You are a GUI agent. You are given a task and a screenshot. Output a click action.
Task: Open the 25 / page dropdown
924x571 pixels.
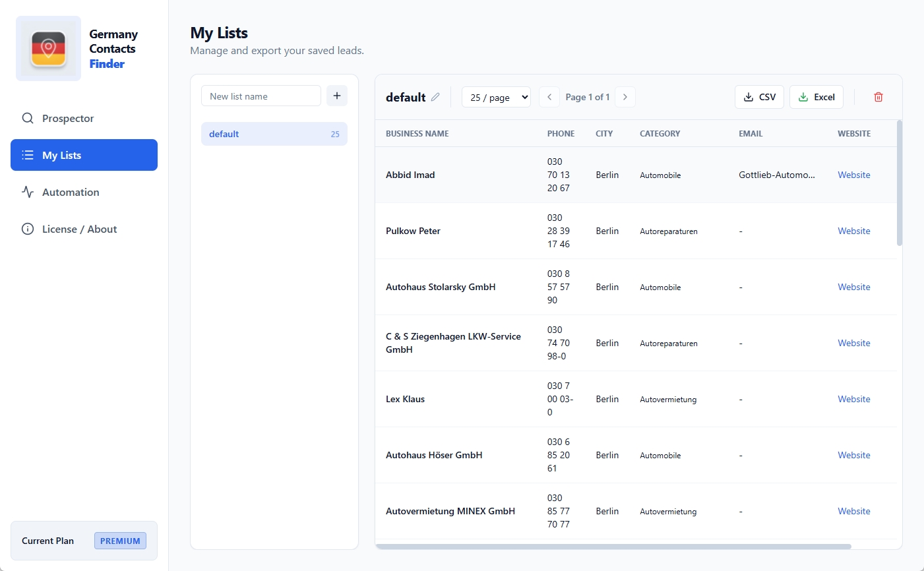point(496,97)
